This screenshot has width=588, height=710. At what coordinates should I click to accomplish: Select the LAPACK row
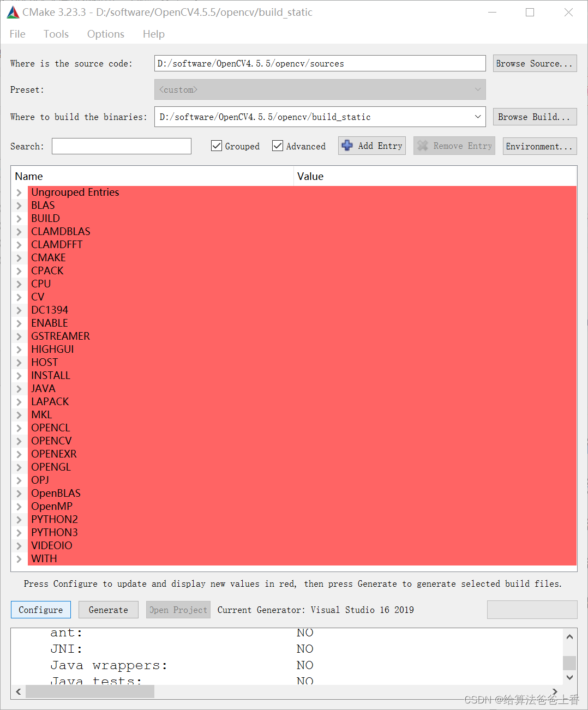(x=302, y=402)
